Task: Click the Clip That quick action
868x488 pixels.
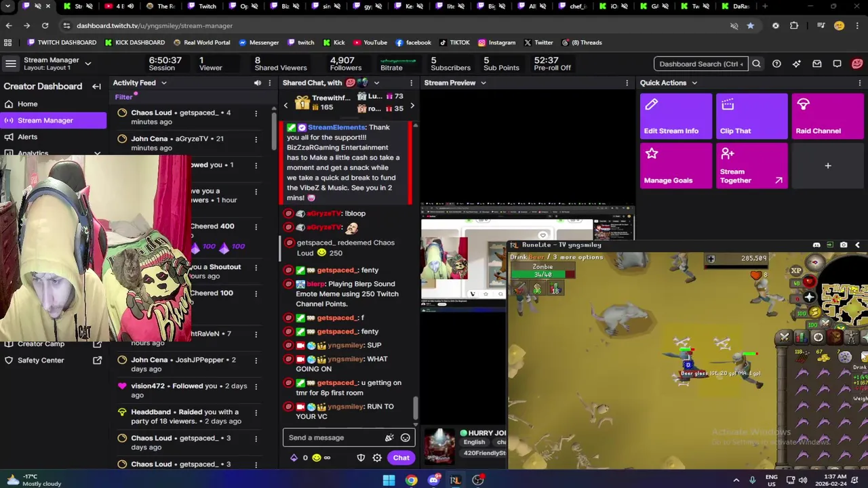Action: click(x=751, y=116)
